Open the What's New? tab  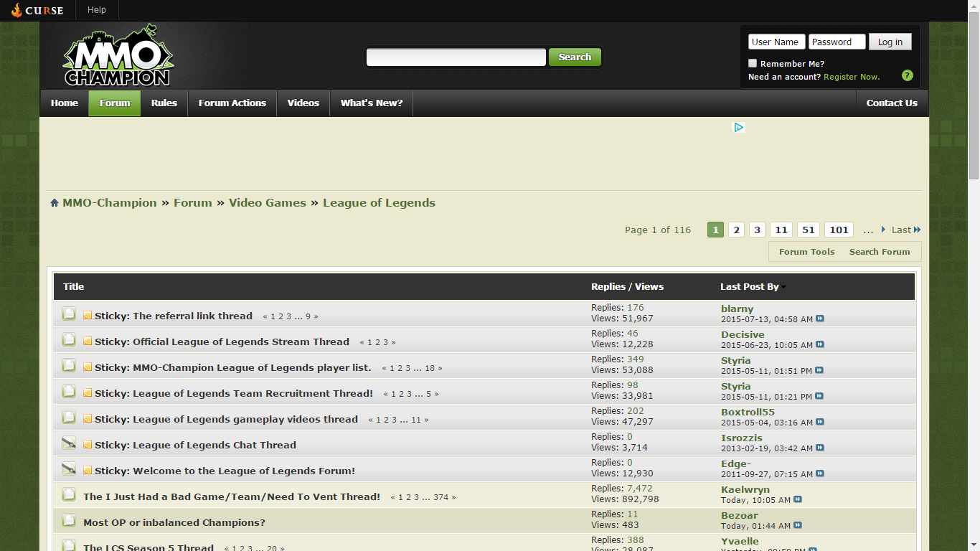[372, 103]
